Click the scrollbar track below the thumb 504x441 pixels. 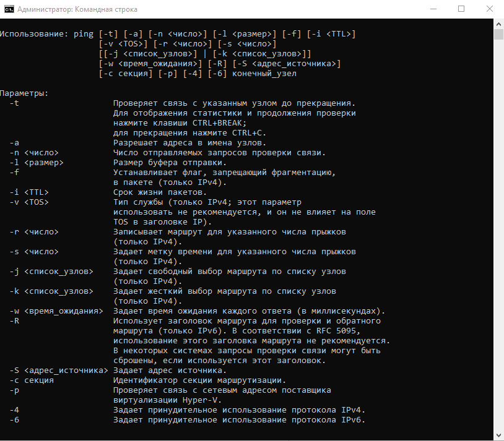point(498,247)
